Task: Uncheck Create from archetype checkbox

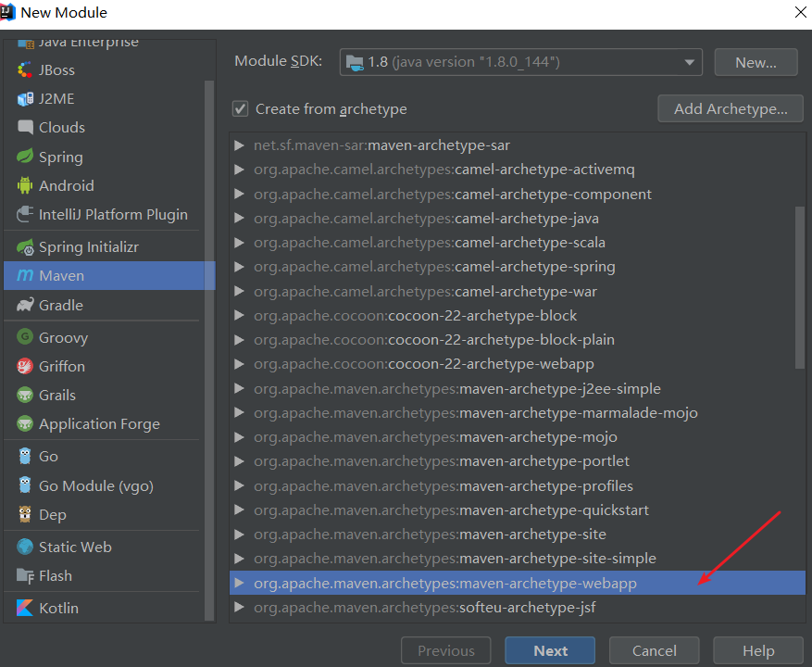Action: (241, 108)
